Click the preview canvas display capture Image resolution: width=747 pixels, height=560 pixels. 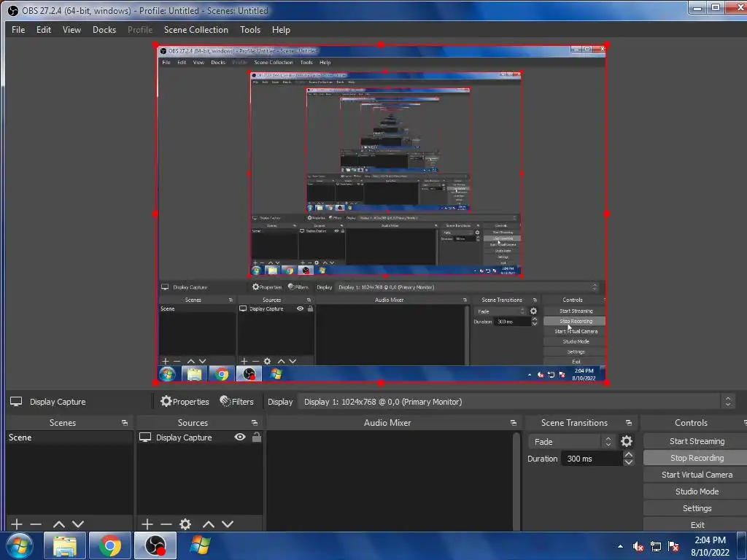[381, 214]
